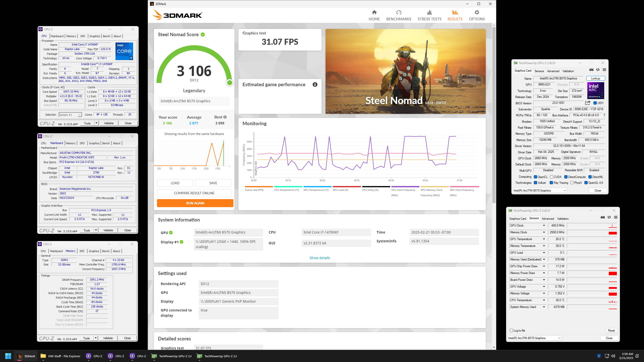
Task: Toggle DirectCompute checkbox in GPU-Z
Action: [566, 177]
